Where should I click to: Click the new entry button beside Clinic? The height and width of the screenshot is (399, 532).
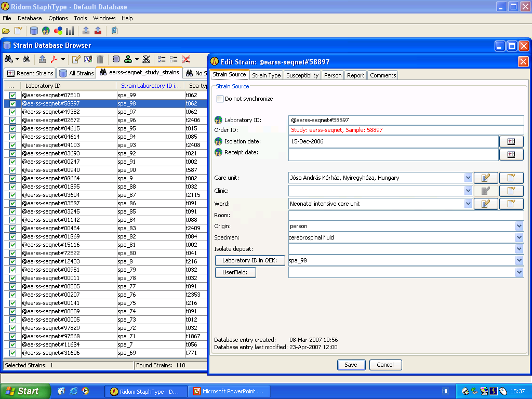coord(511,191)
